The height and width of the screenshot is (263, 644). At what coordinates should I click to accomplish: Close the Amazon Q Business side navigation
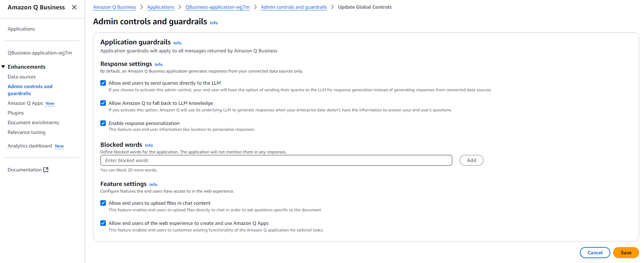pyautogui.click(x=74, y=7)
